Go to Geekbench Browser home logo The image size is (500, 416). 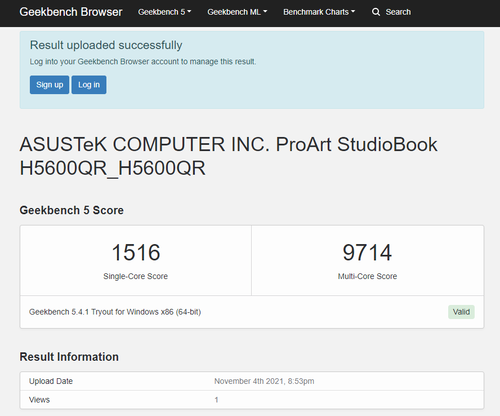71,12
